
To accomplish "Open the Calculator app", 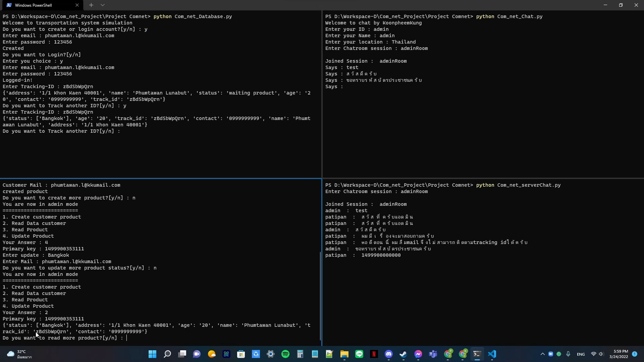I will 301,354.
